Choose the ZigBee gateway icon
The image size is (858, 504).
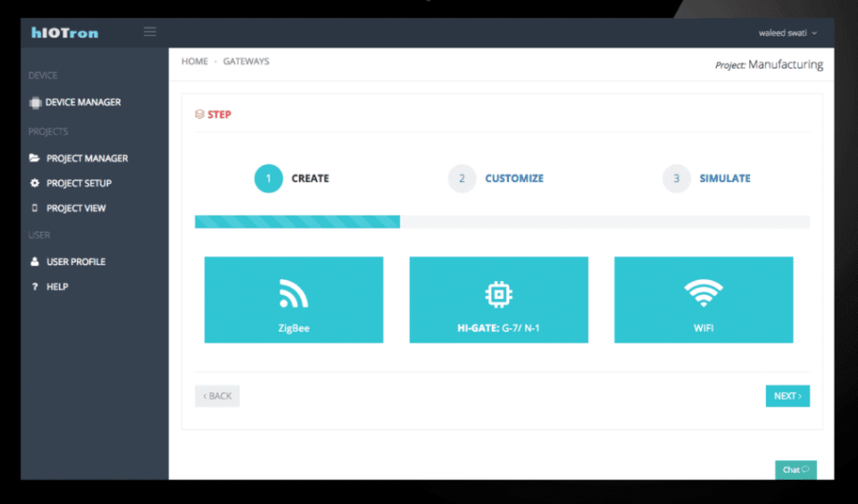[294, 293]
